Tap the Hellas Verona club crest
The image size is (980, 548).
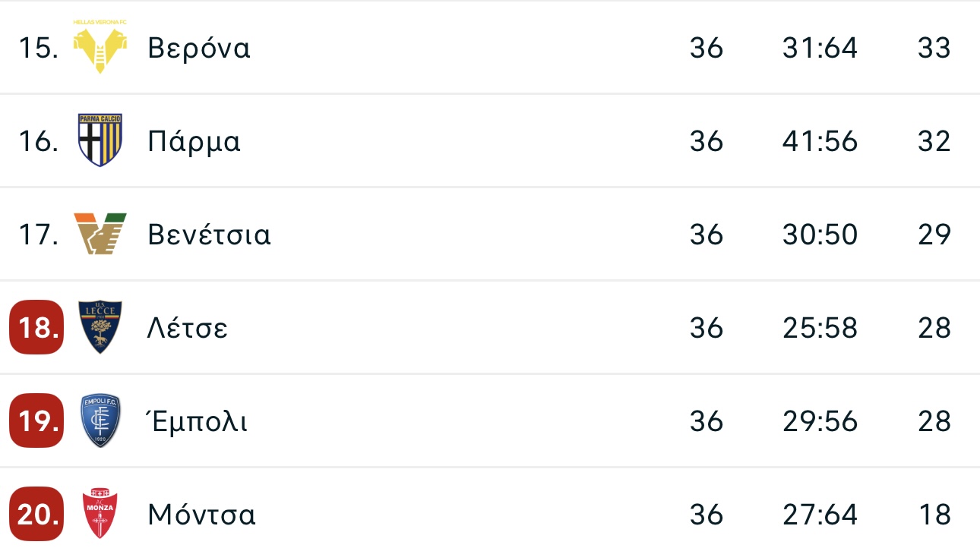[100, 46]
